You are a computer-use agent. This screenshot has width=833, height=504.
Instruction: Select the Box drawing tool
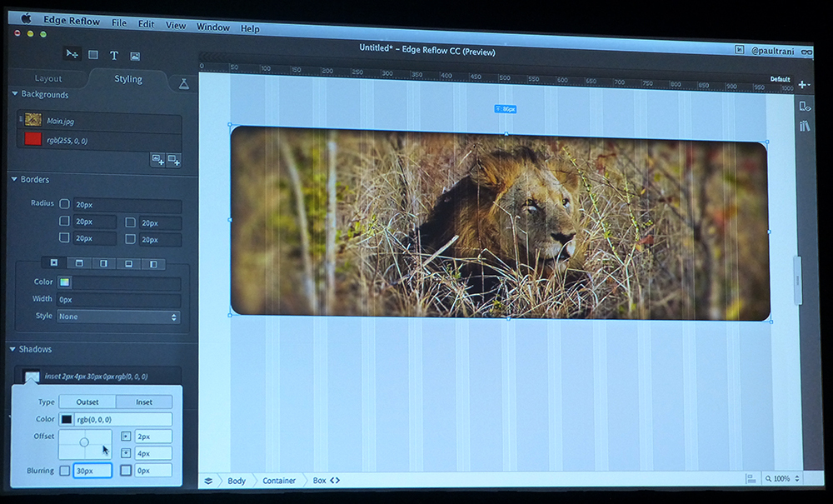click(x=93, y=55)
